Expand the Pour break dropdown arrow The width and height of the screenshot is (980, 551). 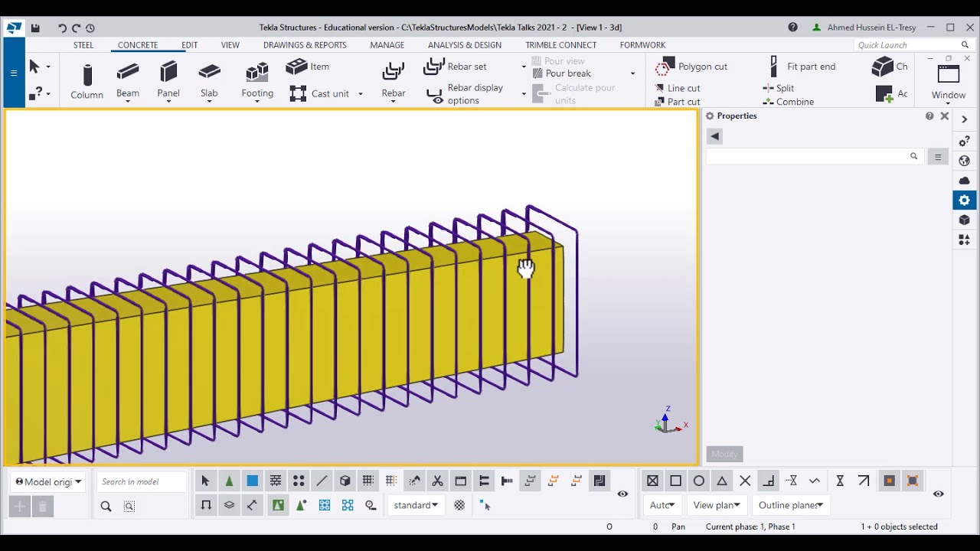click(632, 73)
